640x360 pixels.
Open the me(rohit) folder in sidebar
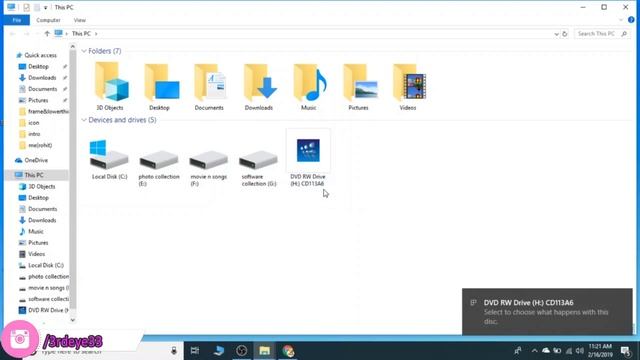pos(40,145)
